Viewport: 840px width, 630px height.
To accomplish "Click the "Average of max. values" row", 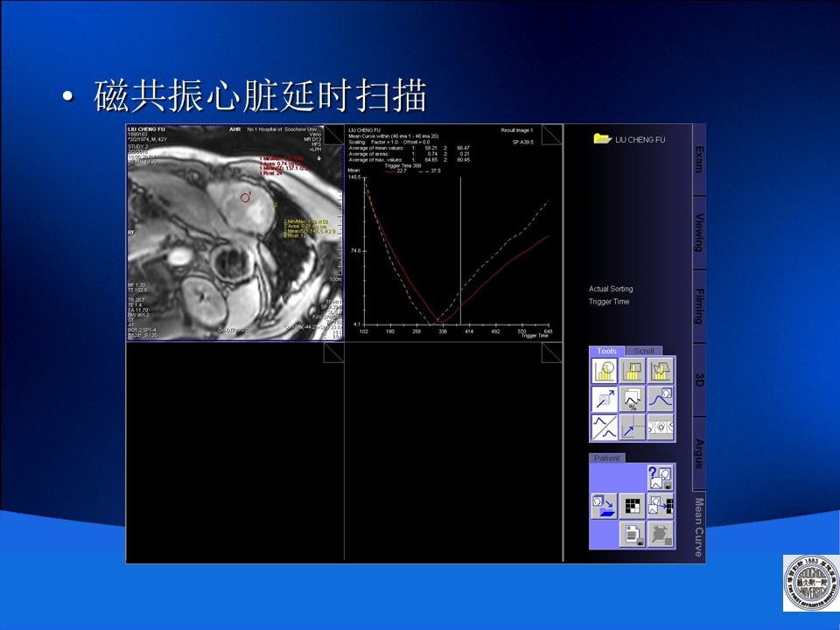I will coord(409,159).
